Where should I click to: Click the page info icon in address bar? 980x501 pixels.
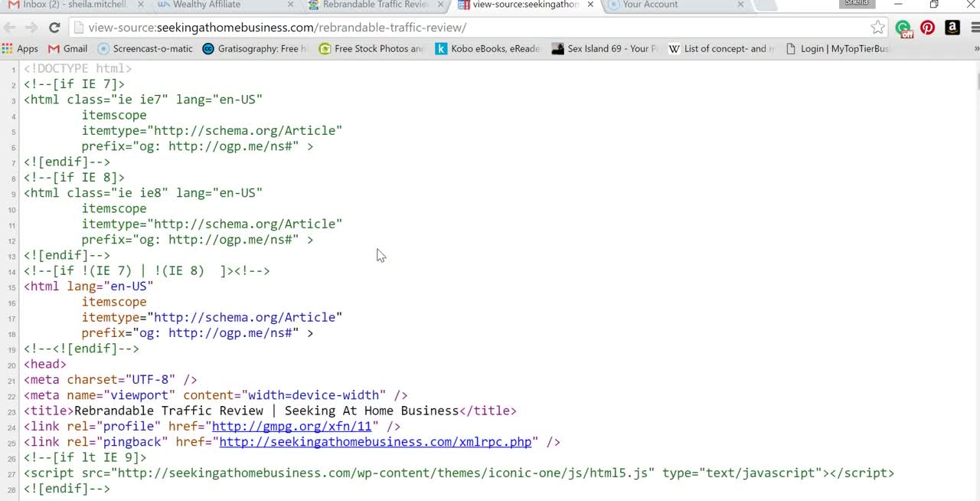77,28
